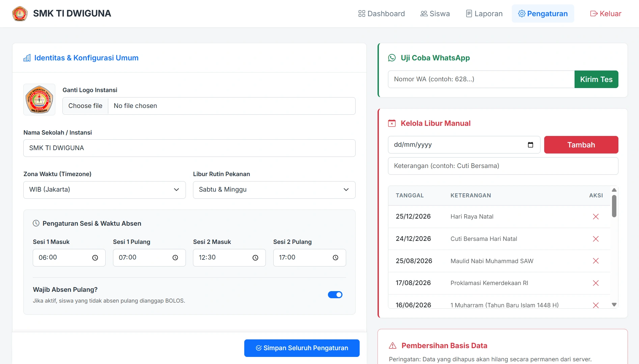Click the date 17/08/2026 in table
The height and width of the screenshot is (364, 639).
tap(413, 283)
